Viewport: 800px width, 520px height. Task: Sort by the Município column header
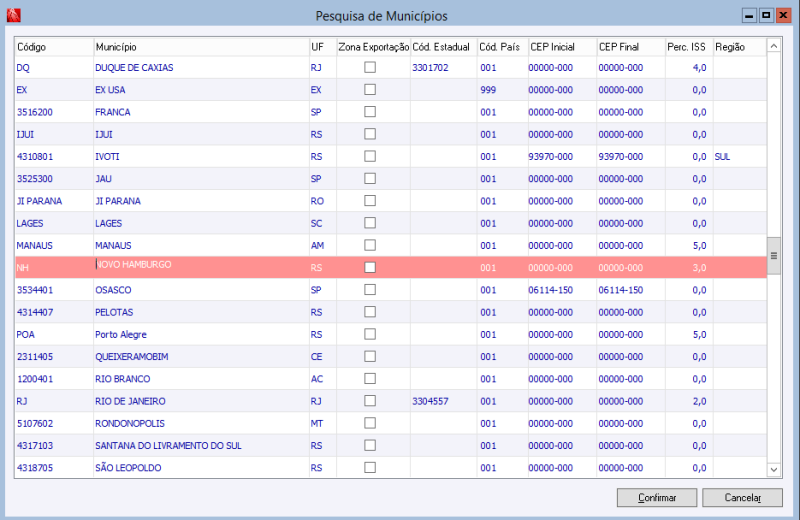point(202,47)
